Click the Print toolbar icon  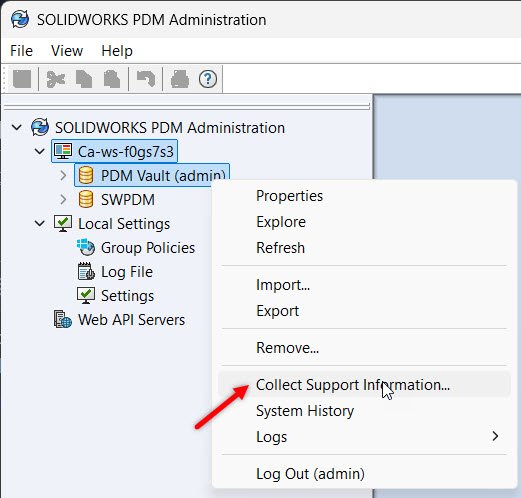point(180,79)
